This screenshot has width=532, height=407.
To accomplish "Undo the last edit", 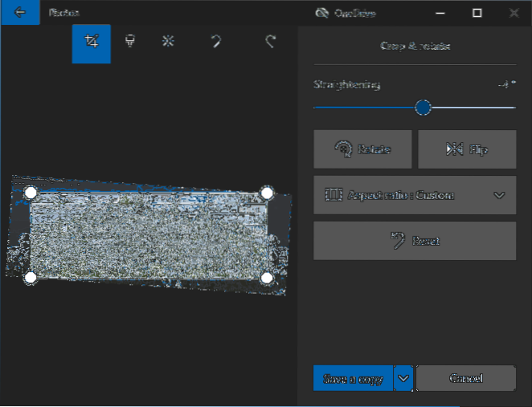I will coord(216,42).
